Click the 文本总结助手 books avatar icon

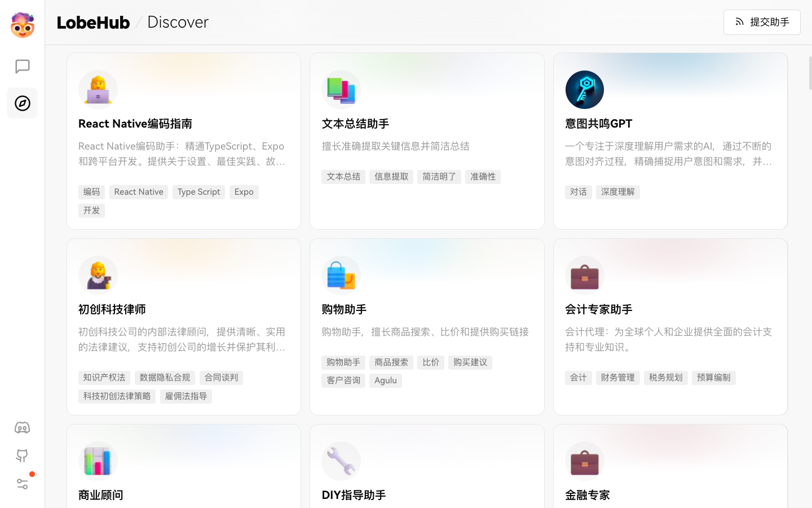point(341,90)
